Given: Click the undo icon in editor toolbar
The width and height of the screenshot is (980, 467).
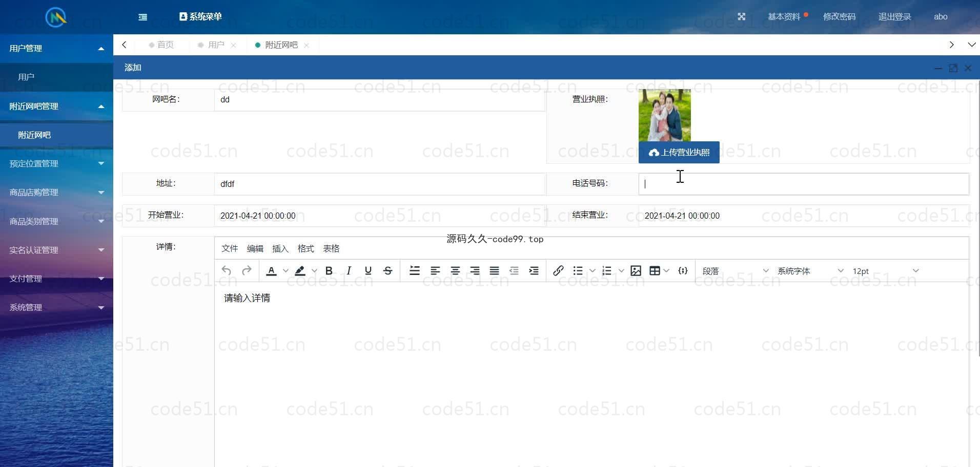Looking at the screenshot, I should tap(227, 271).
